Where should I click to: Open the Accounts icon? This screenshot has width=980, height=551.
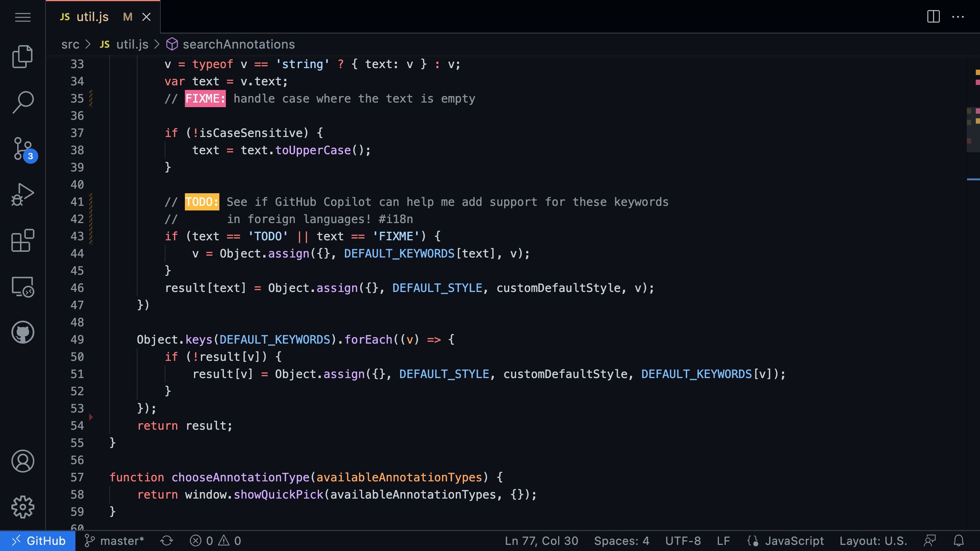click(x=22, y=461)
